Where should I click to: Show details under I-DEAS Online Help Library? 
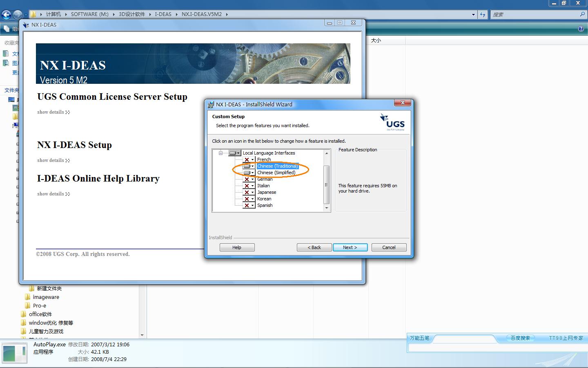click(x=53, y=194)
